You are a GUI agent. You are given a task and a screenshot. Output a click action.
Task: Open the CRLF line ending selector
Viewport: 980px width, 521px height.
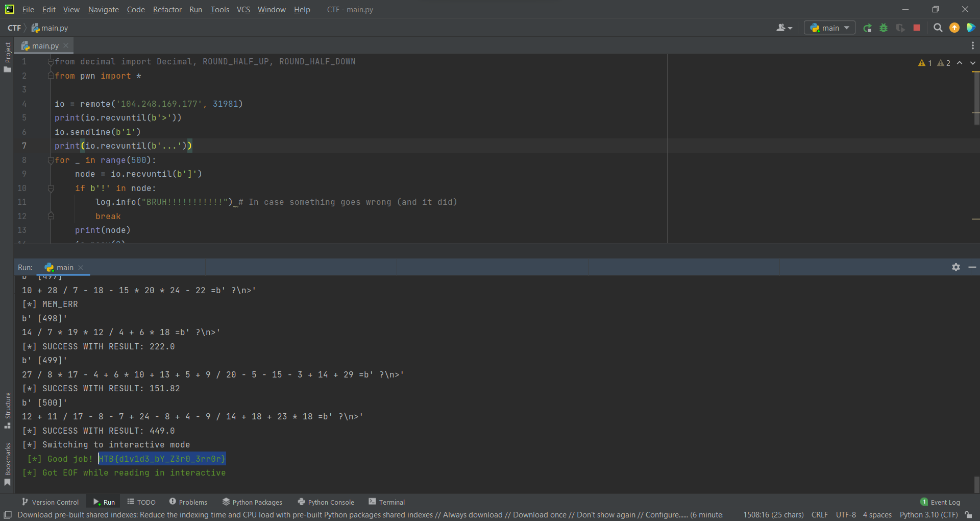pos(820,515)
